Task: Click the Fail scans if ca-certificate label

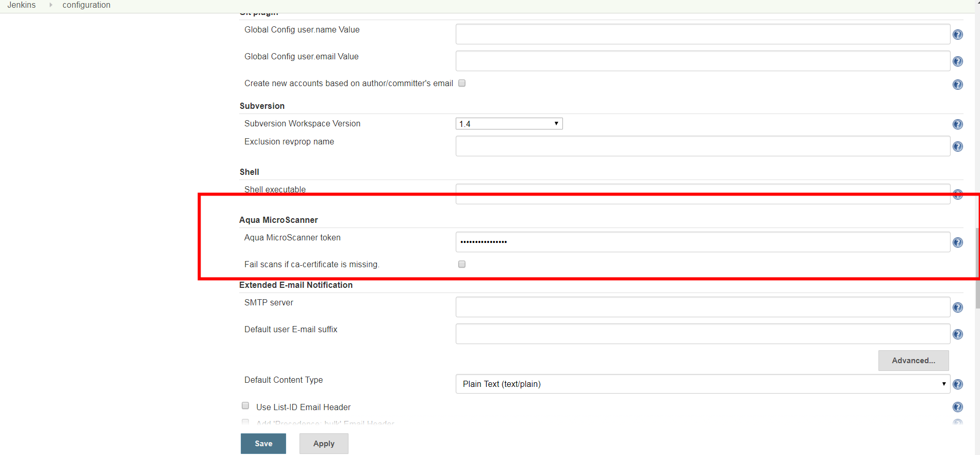Action: 312,264
